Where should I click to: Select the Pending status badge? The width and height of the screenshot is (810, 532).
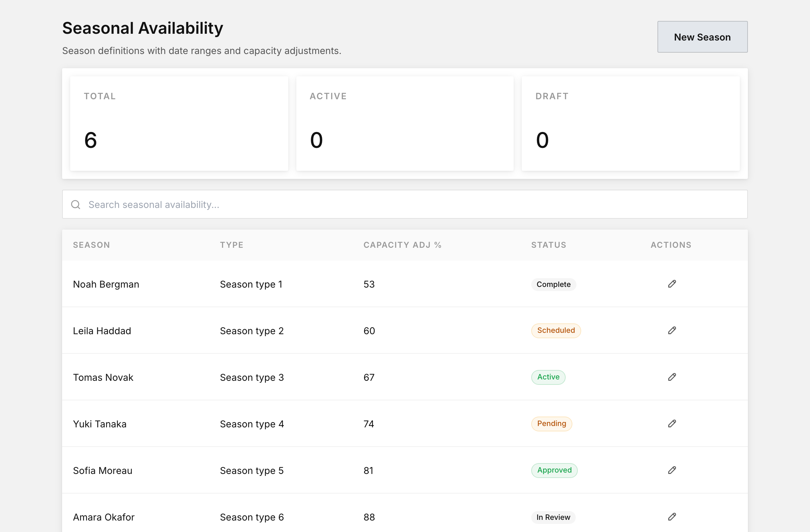[551, 424]
